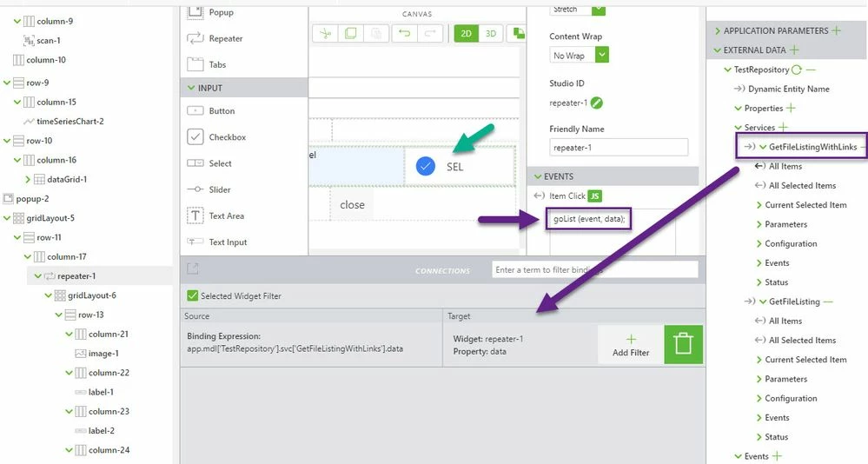Add an event with bottom Events plus icon
The width and height of the screenshot is (868, 464).
click(778, 456)
